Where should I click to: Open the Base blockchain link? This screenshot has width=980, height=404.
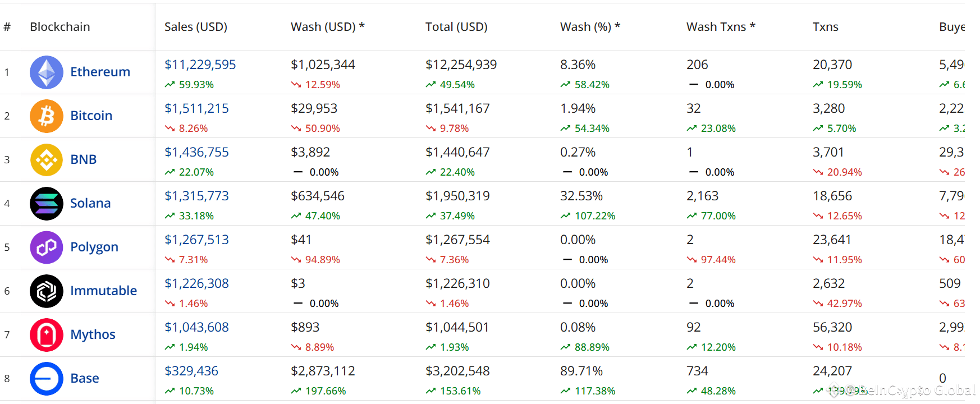85,378
